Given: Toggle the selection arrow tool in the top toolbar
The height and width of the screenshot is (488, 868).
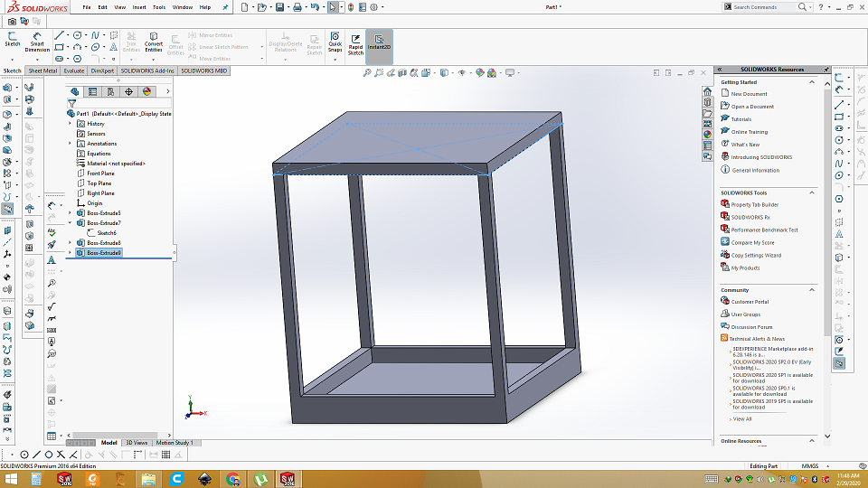Looking at the screenshot, I should [332, 7].
